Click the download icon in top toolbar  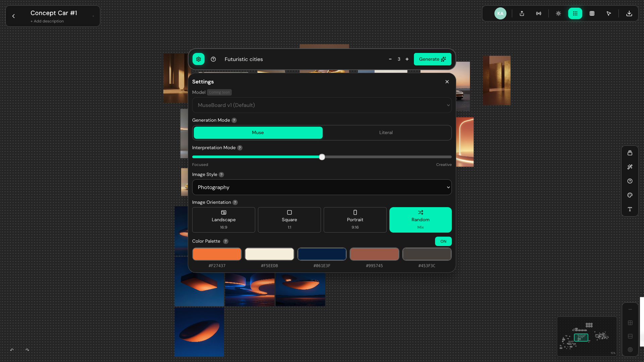click(629, 13)
